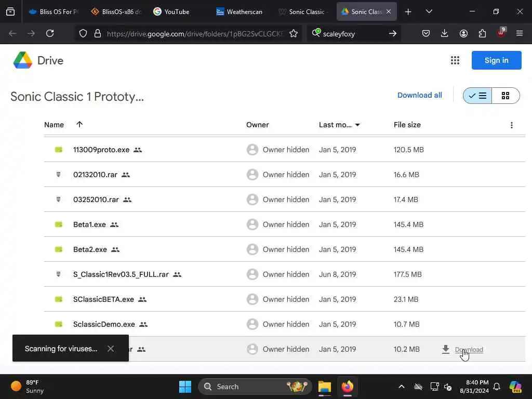532x399 pixels.
Task: Click the file icon of Beta1.exe
Action: 59,224
